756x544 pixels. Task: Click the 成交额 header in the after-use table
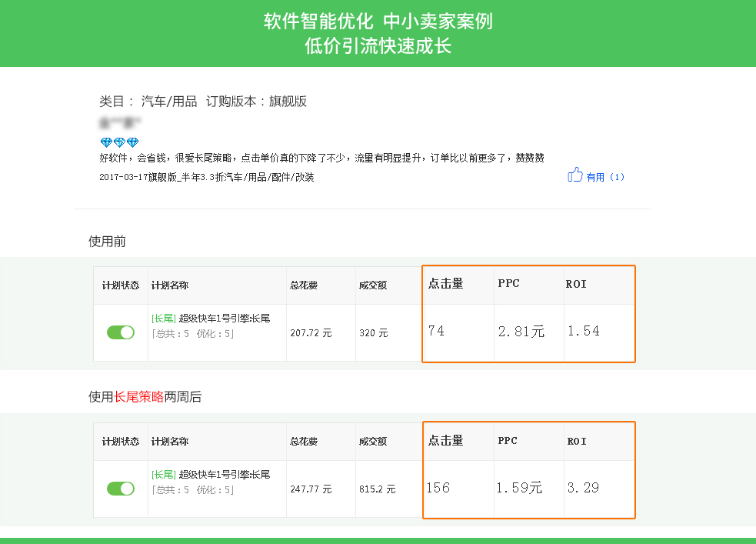[373, 442]
